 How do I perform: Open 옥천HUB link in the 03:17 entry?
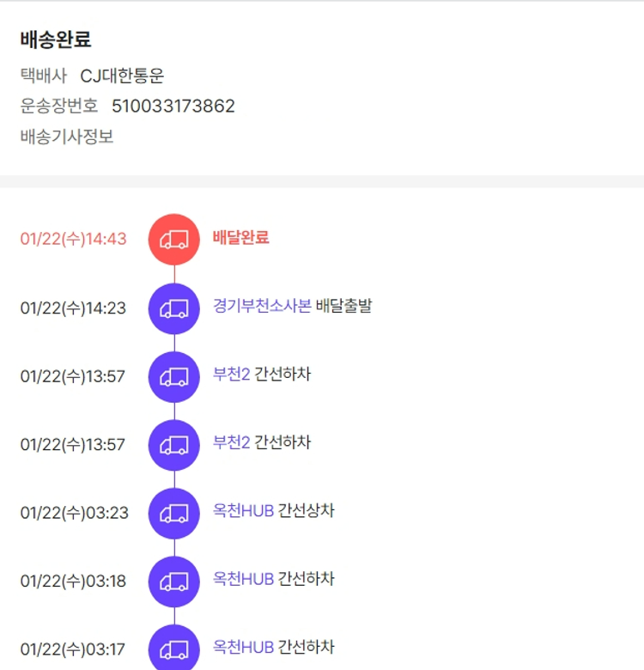coord(243,647)
